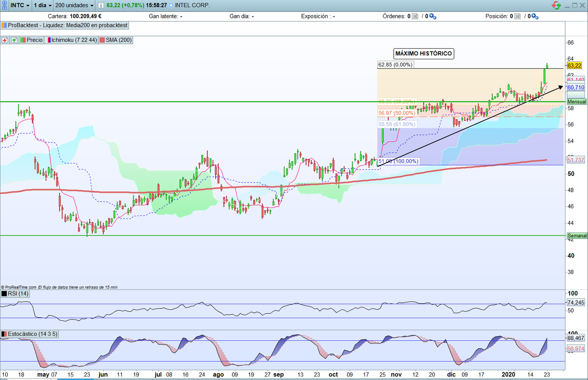Click the Estocástico black-red swatch
The height and width of the screenshot is (380, 588).
pos(4,334)
